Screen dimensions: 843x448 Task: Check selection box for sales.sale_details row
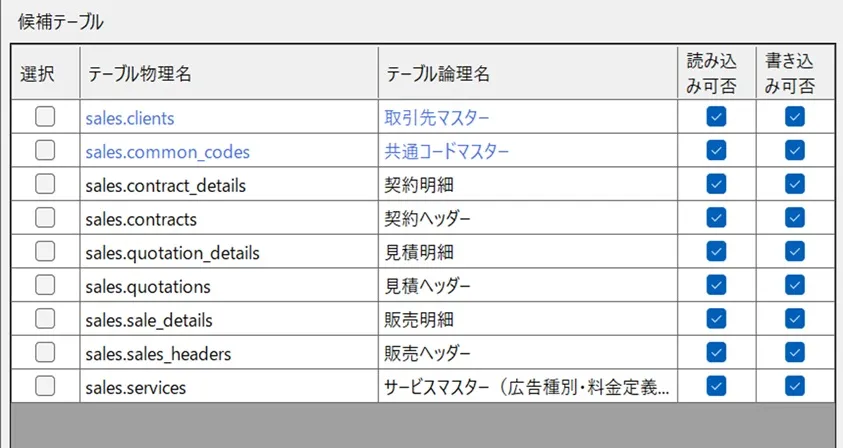click(45, 319)
